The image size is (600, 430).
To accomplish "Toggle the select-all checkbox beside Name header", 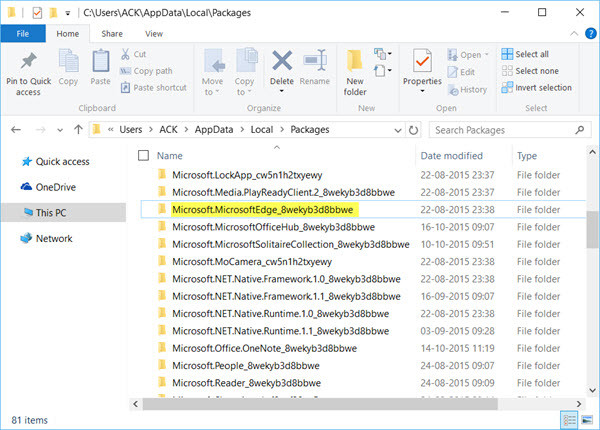I will click(143, 155).
